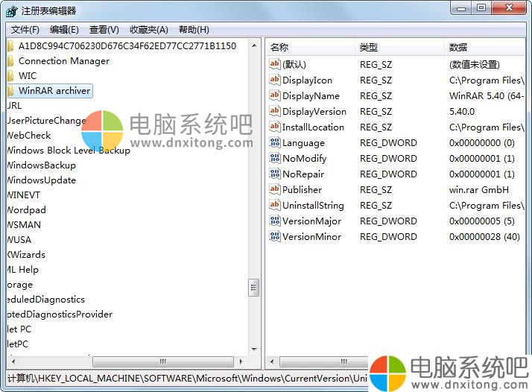This screenshot has width=532, height=392.
Task: Click the 类型 column header
Action: 399,47
